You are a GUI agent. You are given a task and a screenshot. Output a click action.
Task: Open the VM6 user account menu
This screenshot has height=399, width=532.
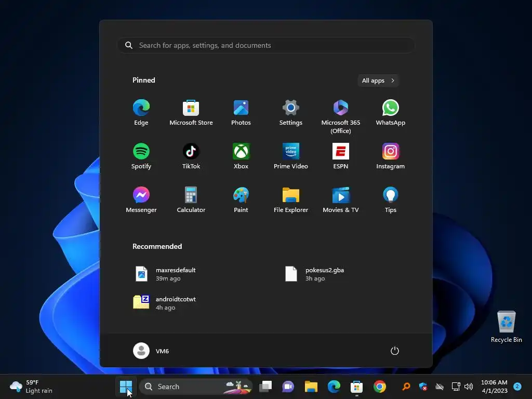coord(151,351)
